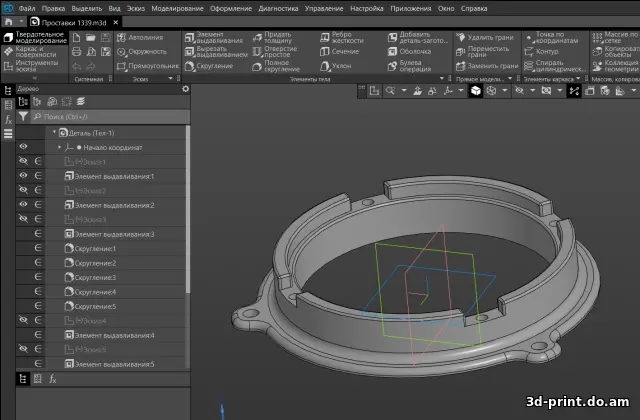640x420 pixels.
Task: Select Ребро жесткости rib tool
Action: point(342,38)
